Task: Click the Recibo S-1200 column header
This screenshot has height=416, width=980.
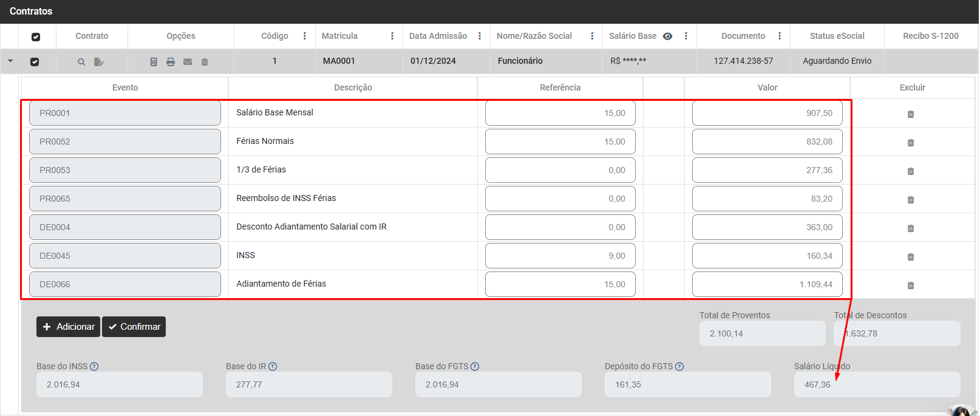Action: click(930, 36)
